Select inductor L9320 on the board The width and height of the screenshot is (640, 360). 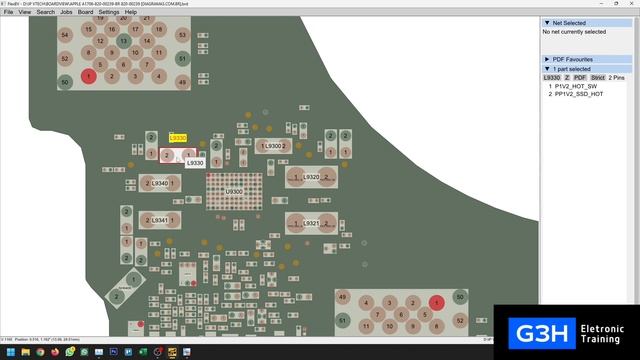[x=311, y=177]
